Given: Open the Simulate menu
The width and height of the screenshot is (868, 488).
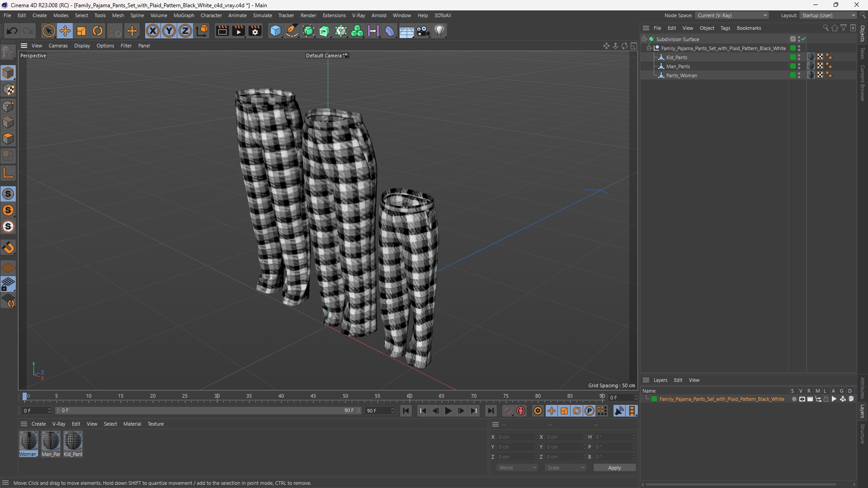Looking at the screenshot, I should tap(262, 15).
